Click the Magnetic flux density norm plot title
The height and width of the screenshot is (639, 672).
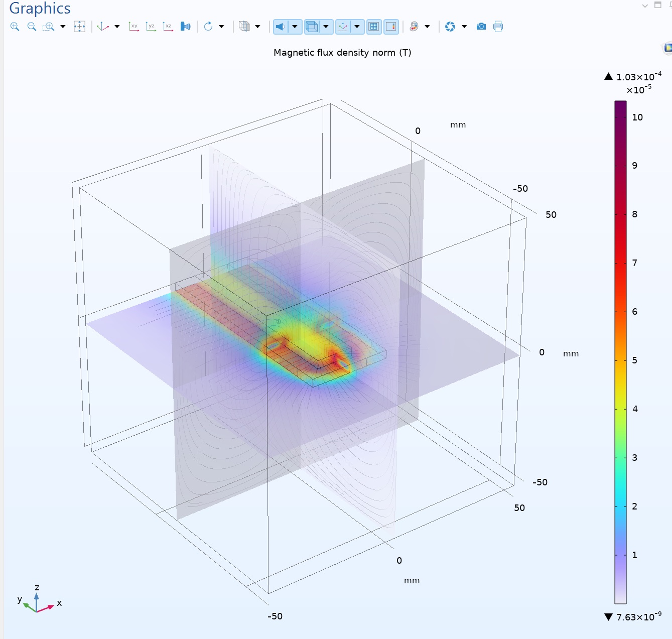342,53
